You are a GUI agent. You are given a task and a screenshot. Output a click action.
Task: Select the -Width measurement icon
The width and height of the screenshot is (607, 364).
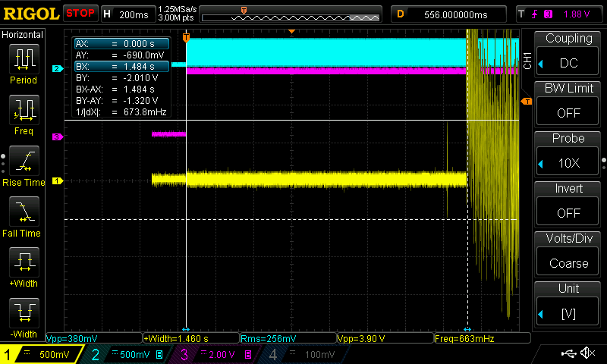[x=24, y=313]
